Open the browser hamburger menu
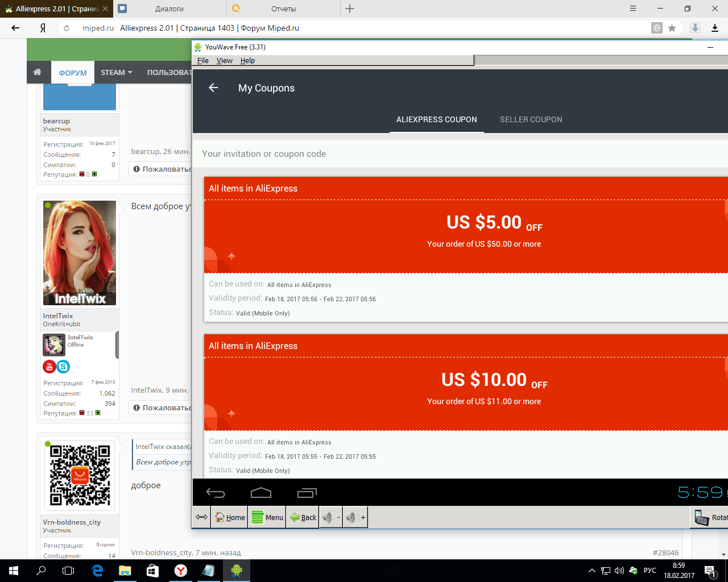Viewport: 728px width, 582px height. pyautogui.click(x=633, y=9)
